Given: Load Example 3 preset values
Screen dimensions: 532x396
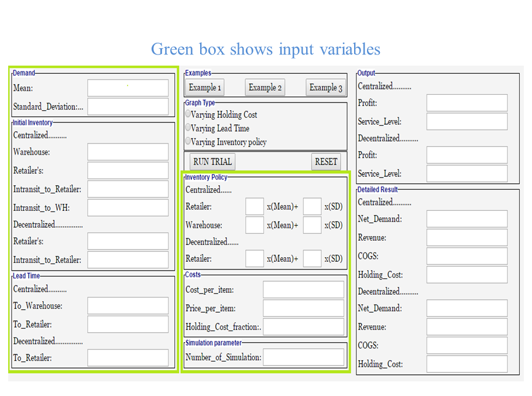Looking at the screenshot, I should click(x=326, y=88).
